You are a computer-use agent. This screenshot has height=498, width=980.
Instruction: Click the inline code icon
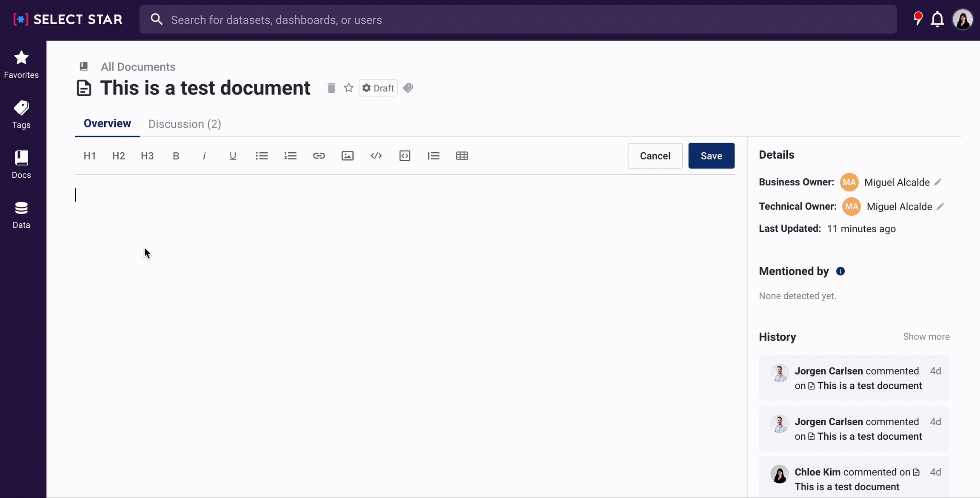pos(376,156)
